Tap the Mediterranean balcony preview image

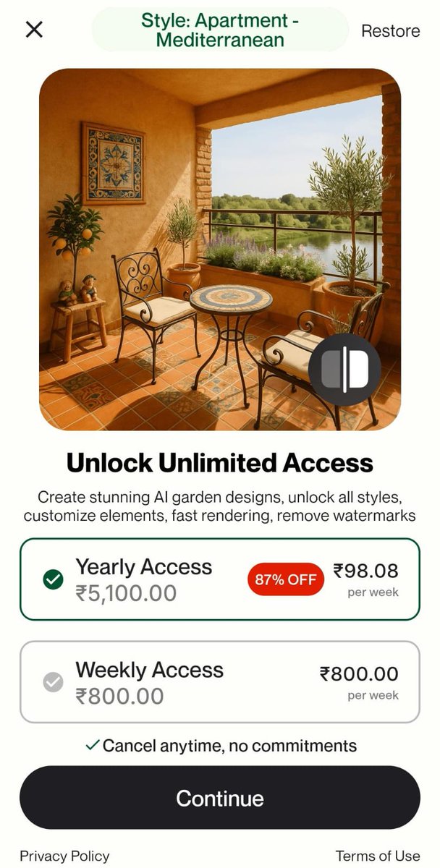pos(220,250)
